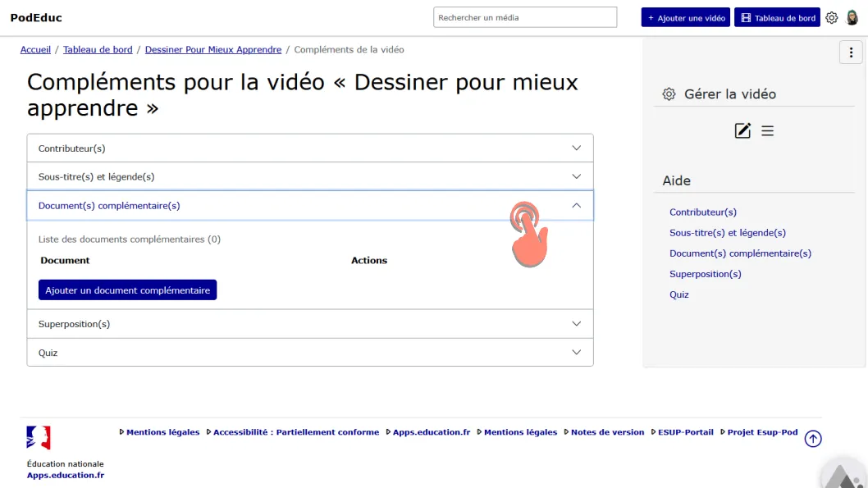The height and width of the screenshot is (488, 868).
Task: Click the Document column header
Action: coord(65,260)
